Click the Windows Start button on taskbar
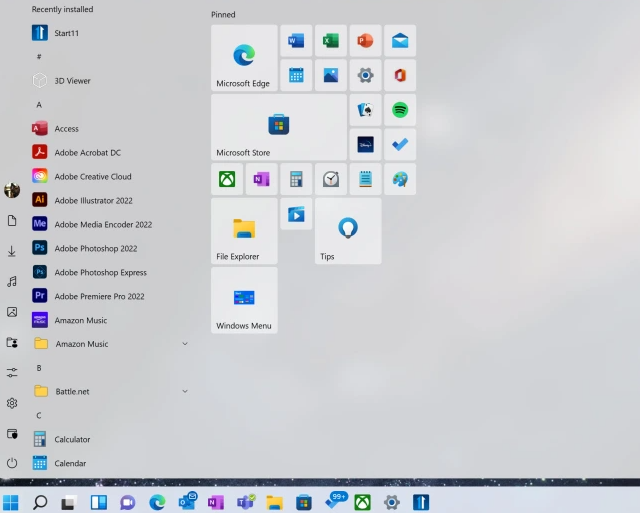 (x=11, y=502)
